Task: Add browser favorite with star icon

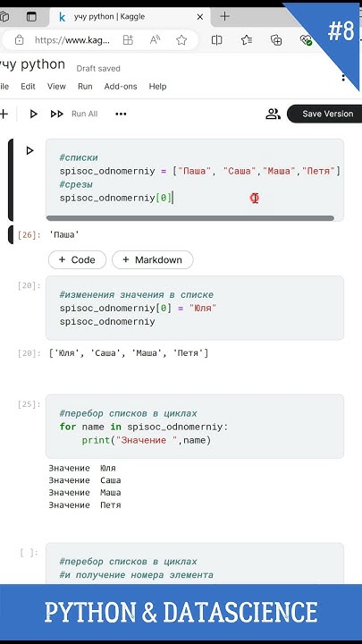Action: [181, 40]
